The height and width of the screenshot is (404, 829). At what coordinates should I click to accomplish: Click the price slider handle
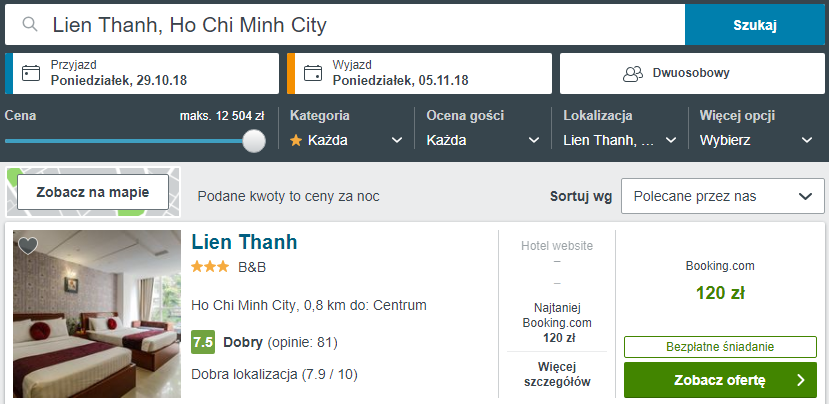pyautogui.click(x=254, y=141)
